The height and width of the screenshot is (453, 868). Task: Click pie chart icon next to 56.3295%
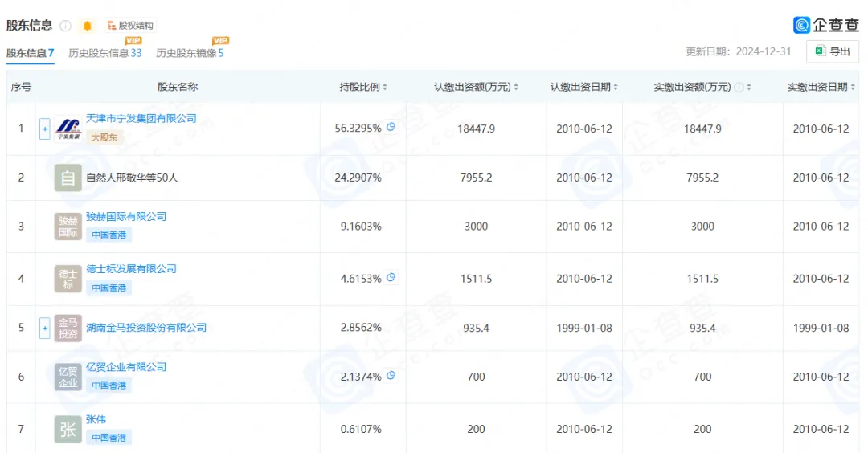(x=391, y=127)
